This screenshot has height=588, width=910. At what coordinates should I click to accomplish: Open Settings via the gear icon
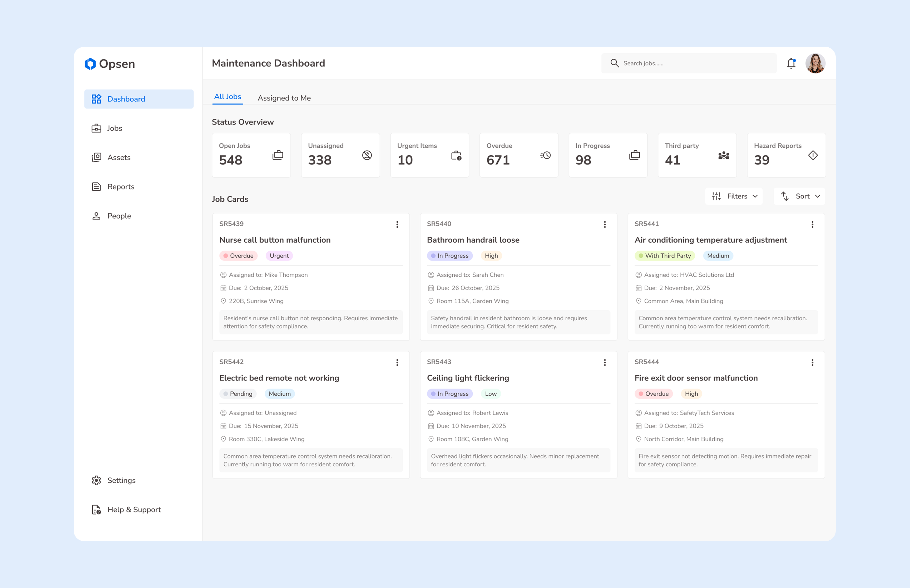tap(97, 480)
